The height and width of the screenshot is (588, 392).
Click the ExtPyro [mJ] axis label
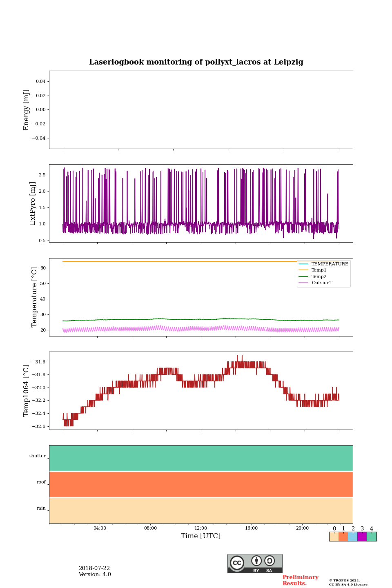[x=33, y=203]
